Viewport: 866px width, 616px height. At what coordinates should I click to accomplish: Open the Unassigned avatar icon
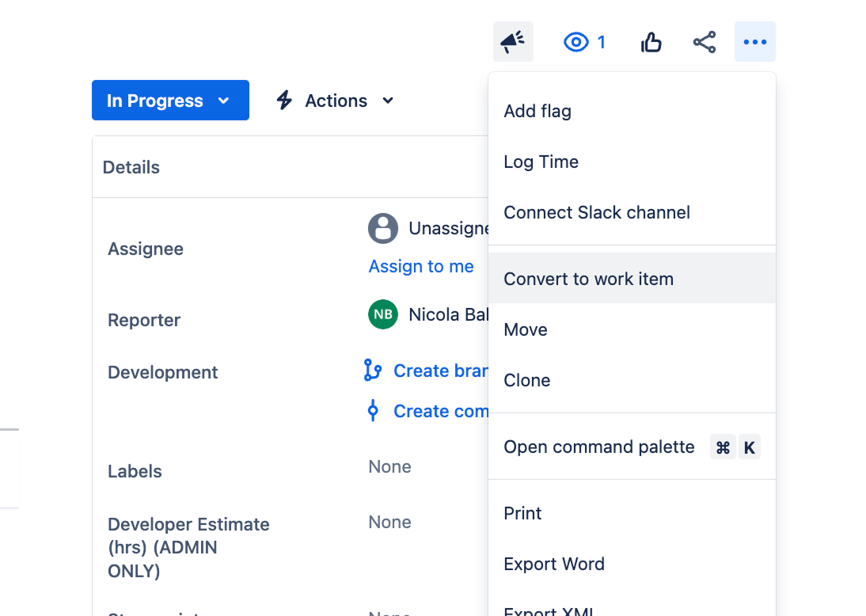[383, 228]
